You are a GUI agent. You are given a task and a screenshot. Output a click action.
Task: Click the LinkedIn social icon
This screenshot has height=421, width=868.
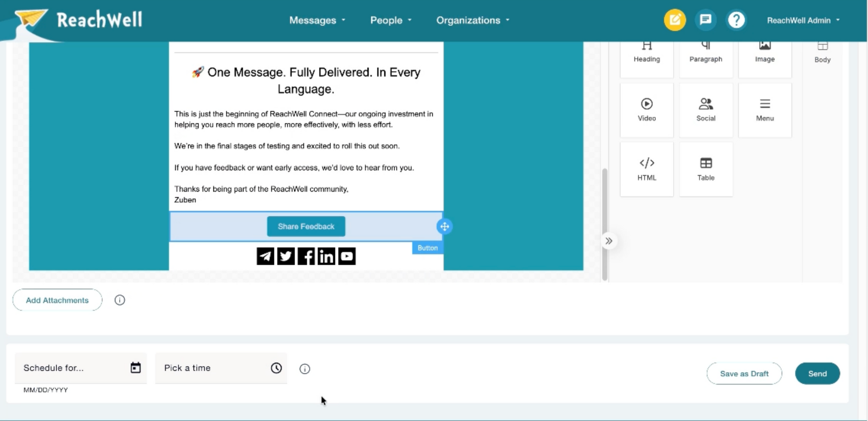coord(326,256)
